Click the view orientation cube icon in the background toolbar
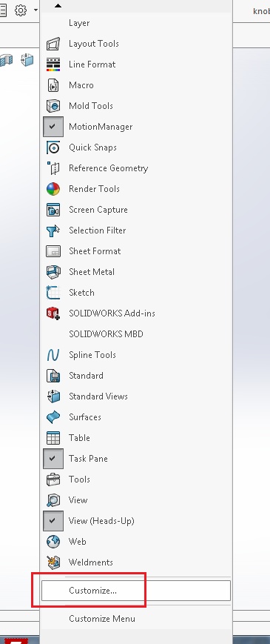The image size is (270, 644). tap(27, 60)
